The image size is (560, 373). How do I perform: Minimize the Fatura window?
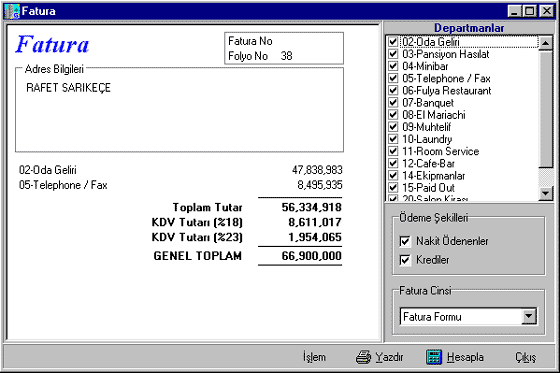tap(514, 11)
